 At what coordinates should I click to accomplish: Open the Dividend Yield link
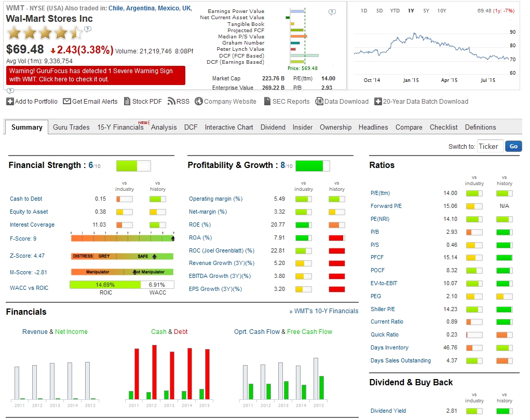click(x=388, y=411)
